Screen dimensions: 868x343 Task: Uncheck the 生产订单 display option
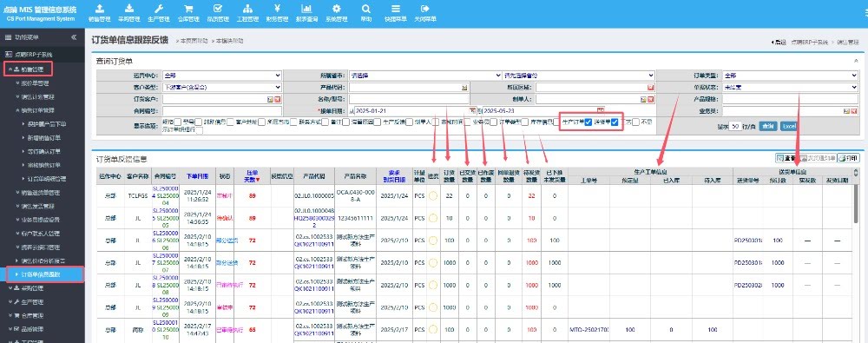tap(589, 122)
